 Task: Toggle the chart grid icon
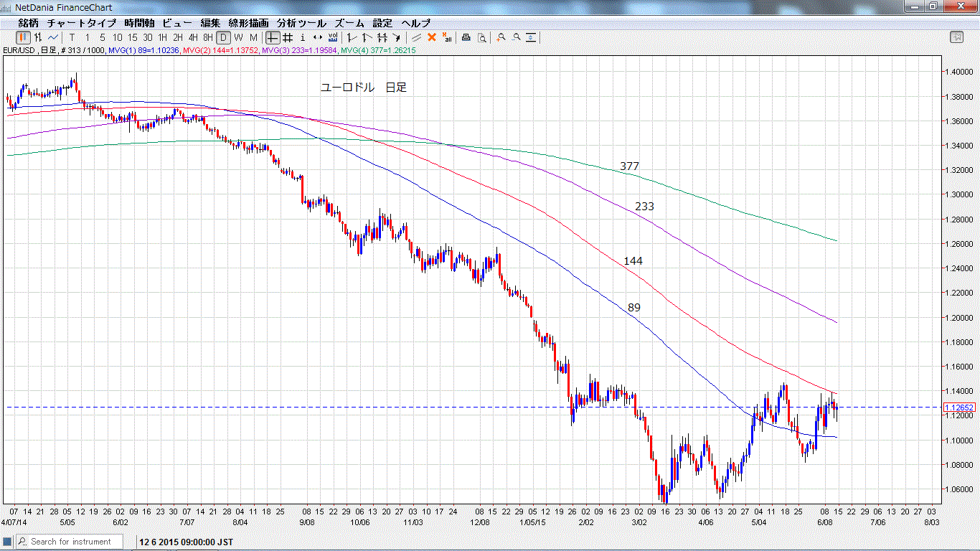pos(288,37)
